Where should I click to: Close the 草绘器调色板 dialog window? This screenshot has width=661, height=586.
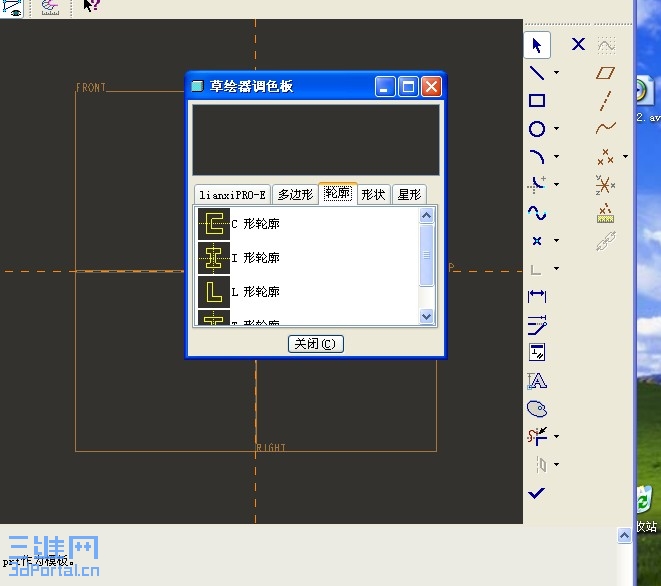(x=431, y=87)
